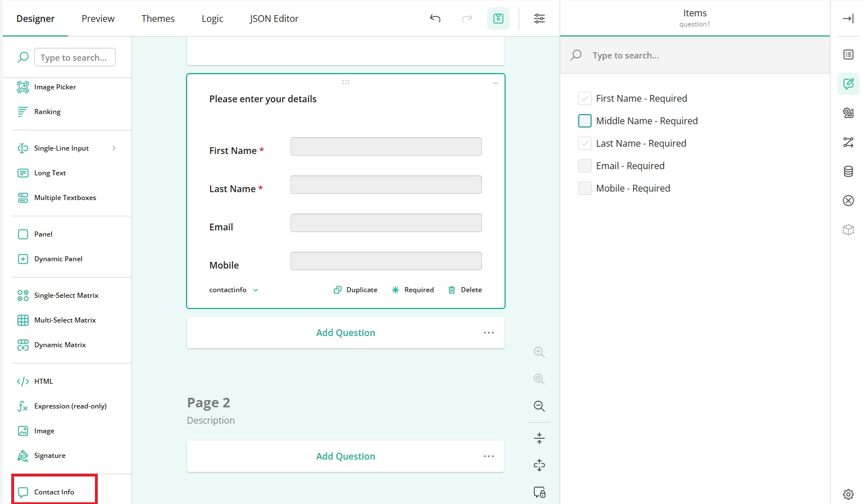
Task: Reset zoom to 100% icon
Action: tap(539, 379)
